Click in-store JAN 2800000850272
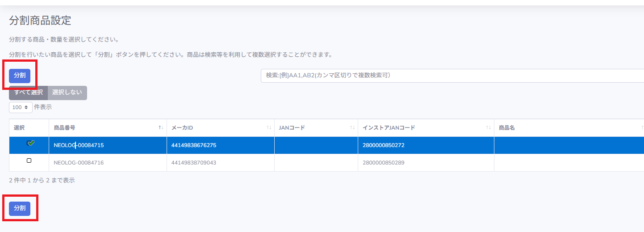This screenshot has height=232, width=644. tap(384, 145)
